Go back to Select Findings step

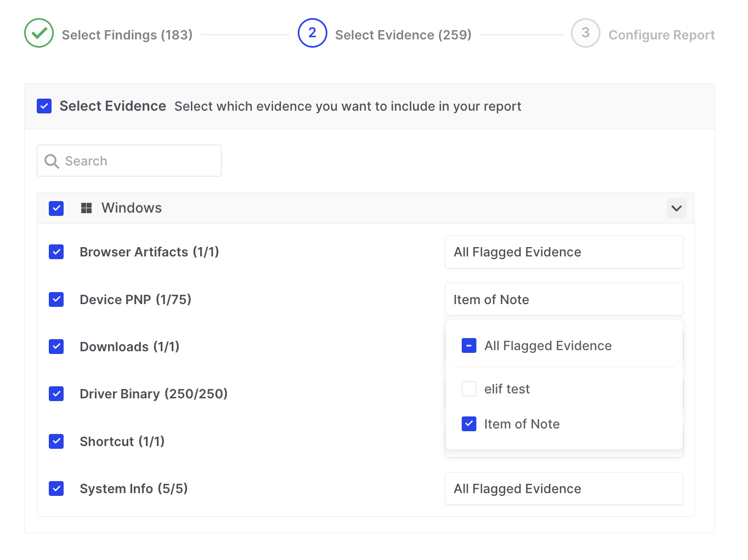click(x=127, y=35)
